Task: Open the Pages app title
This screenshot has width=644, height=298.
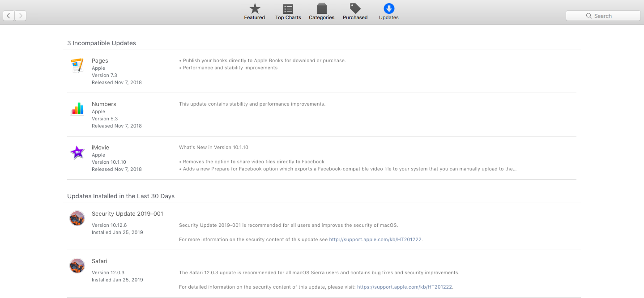Action: [x=100, y=61]
